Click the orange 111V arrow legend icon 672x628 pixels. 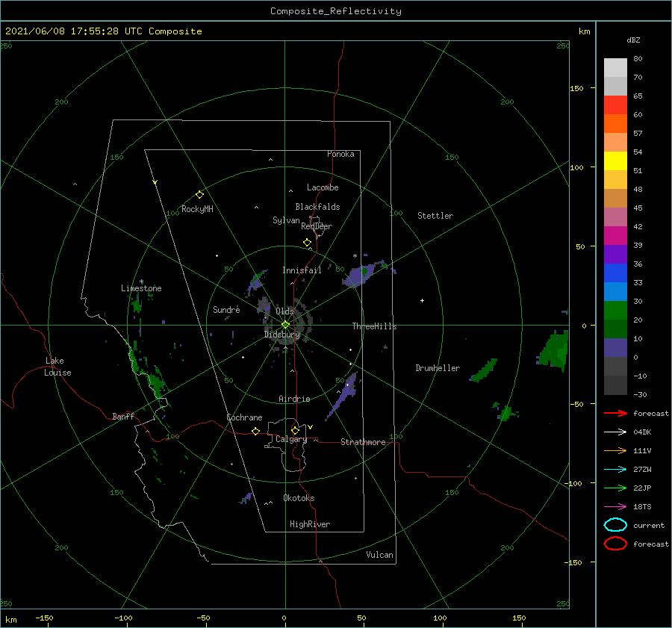coord(615,450)
